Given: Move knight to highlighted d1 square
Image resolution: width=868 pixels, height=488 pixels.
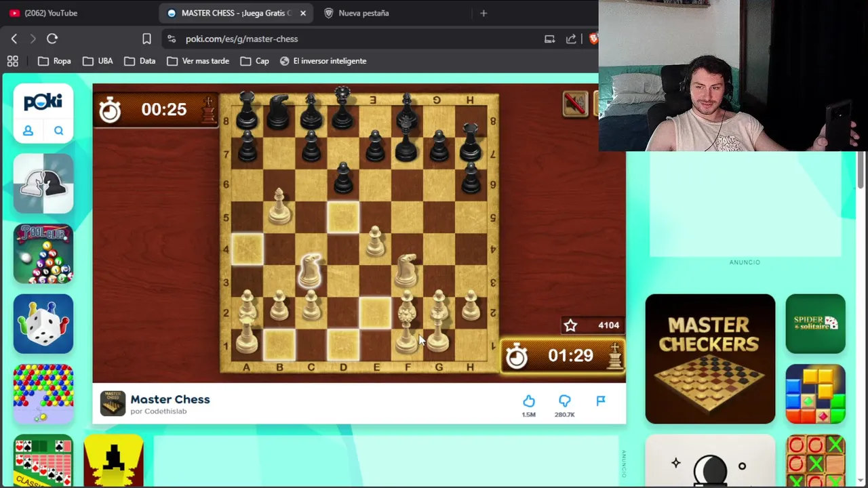Looking at the screenshot, I should pos(343,344).
